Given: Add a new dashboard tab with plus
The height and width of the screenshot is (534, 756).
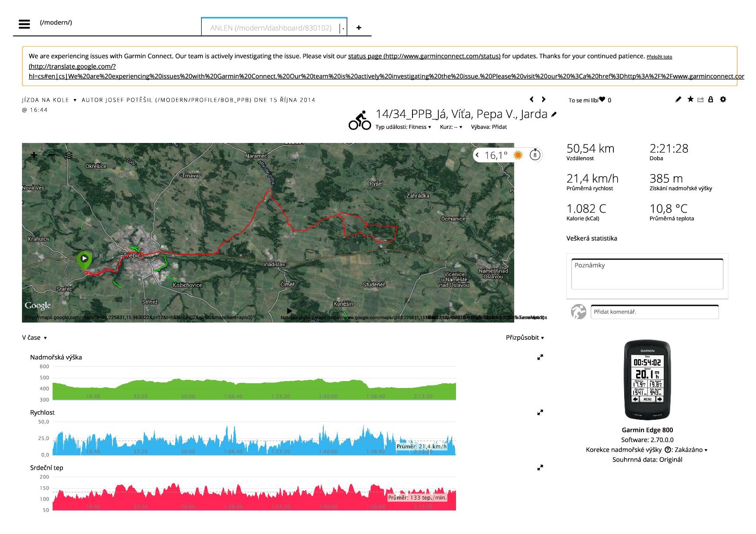Looking at the screenshot, I should [x=359, y=28].
